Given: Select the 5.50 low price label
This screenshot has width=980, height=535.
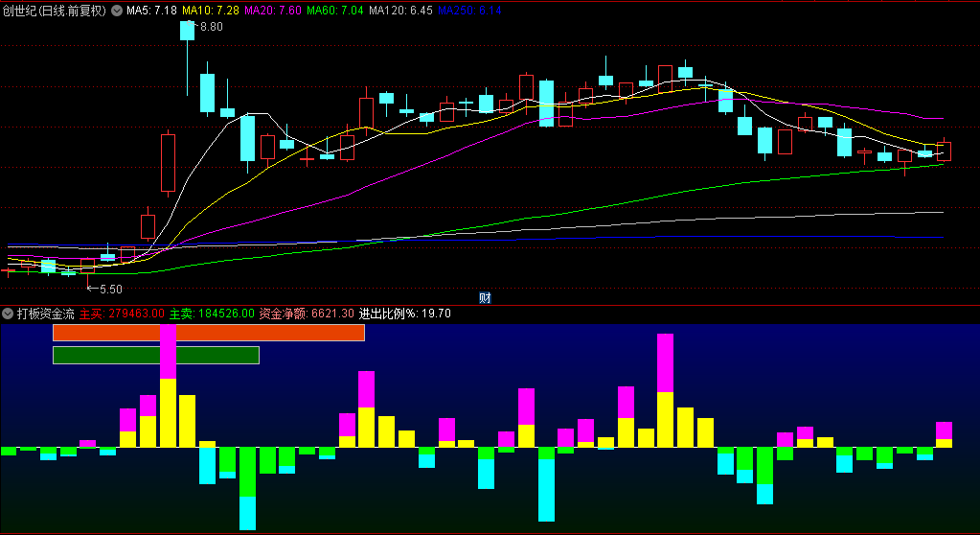Looking at the screenshot, I should tap(110, 290).
